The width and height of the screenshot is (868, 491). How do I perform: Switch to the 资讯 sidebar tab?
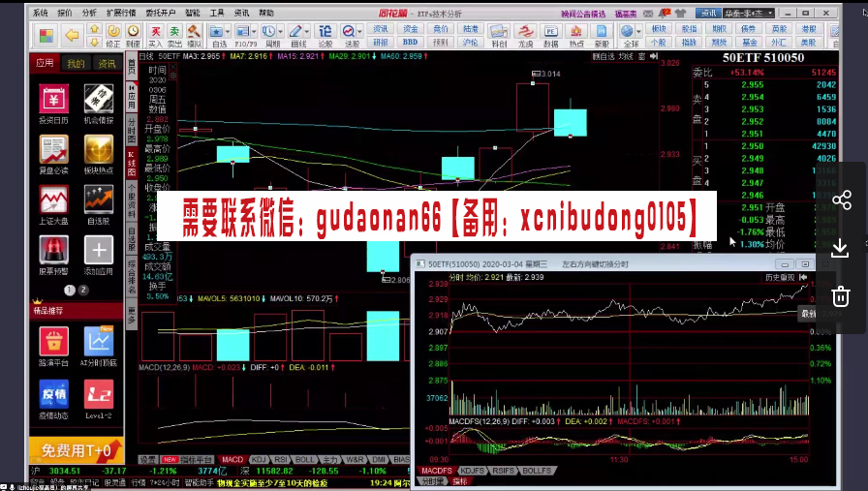pyautogui.click(x=108, y=64)
